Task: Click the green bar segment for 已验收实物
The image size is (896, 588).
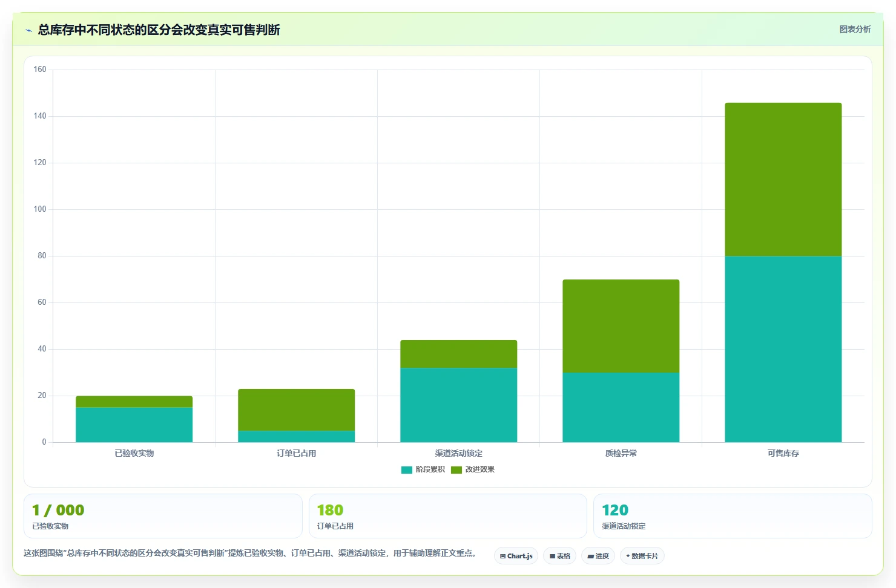Action: click(134, 402)
